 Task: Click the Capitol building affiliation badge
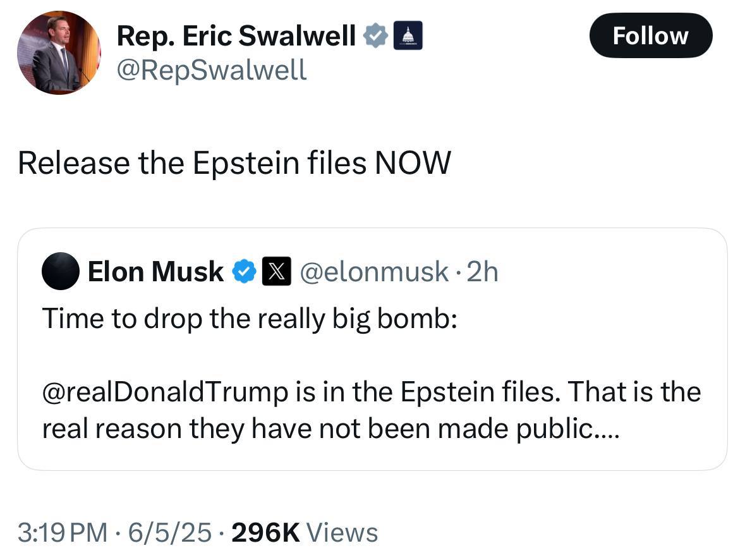[408, 36]
